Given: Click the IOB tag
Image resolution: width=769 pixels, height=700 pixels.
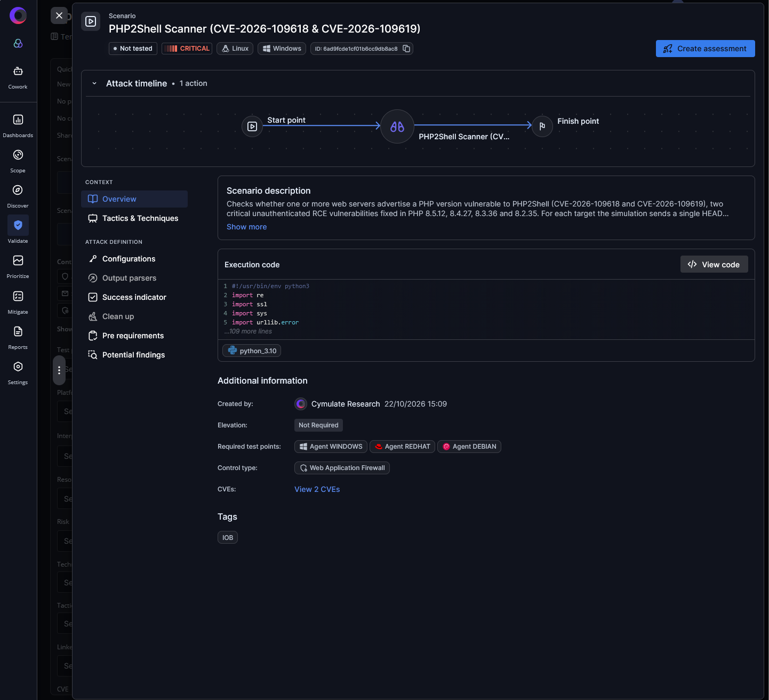Looking at the screenshot, I should pos(228,537).
